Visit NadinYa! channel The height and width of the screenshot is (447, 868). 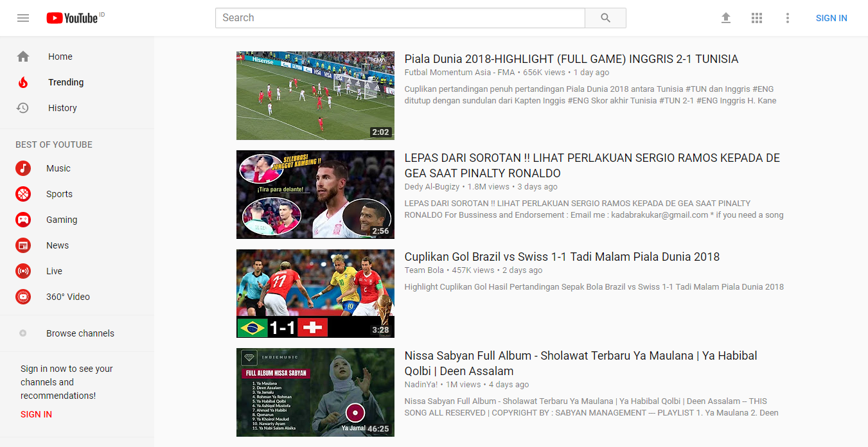coord(421,385)
